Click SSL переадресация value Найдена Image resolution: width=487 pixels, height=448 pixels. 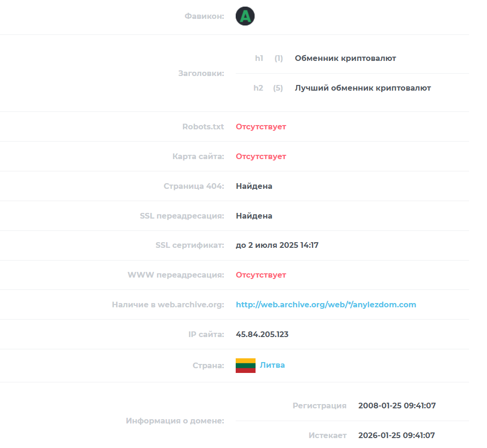coord(254,216)
